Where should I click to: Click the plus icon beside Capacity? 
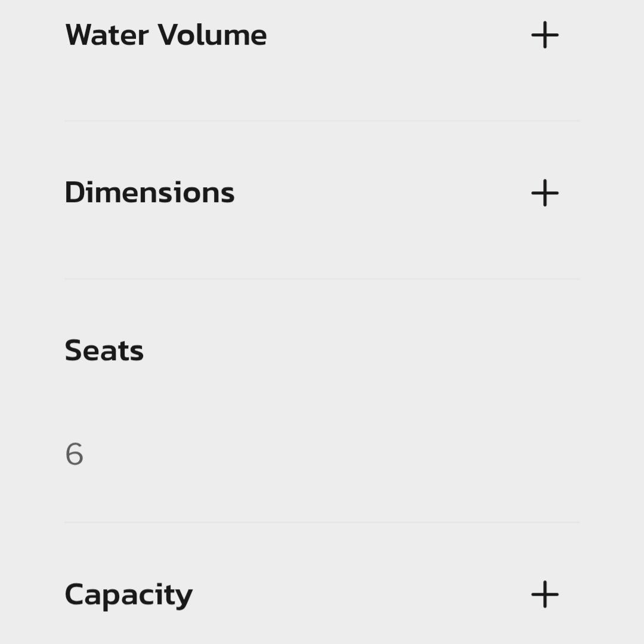click(544, 595)
